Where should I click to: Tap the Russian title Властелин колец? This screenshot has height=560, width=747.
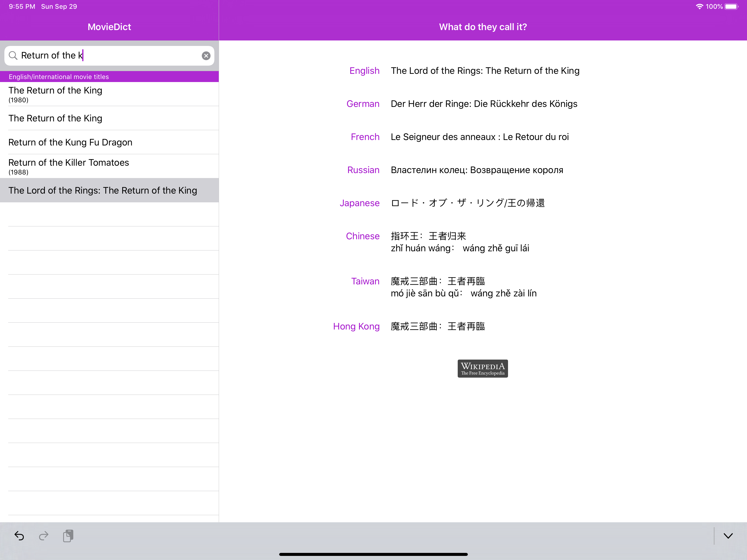tap(477, 170)
